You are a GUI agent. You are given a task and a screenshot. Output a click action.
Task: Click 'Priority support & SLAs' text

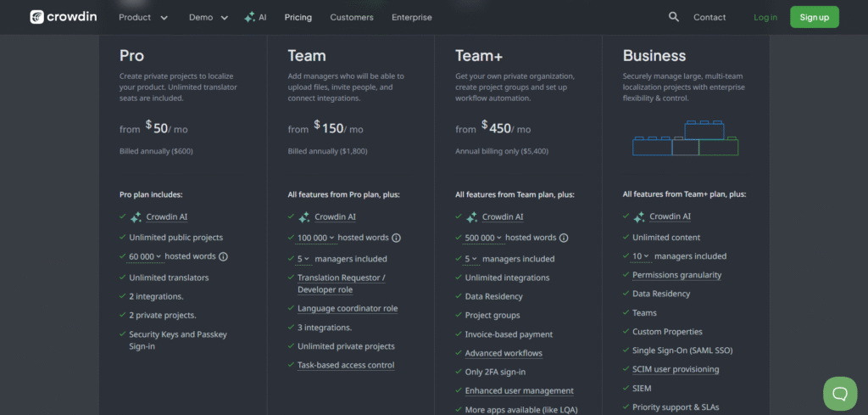676,407
